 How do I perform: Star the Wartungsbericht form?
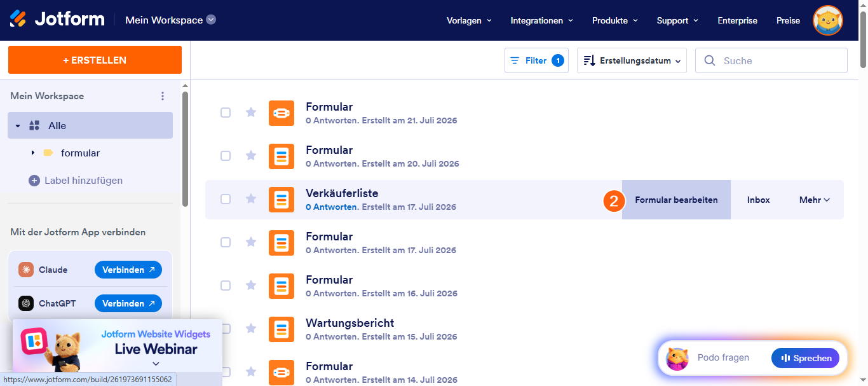click(x=251, y=329)
